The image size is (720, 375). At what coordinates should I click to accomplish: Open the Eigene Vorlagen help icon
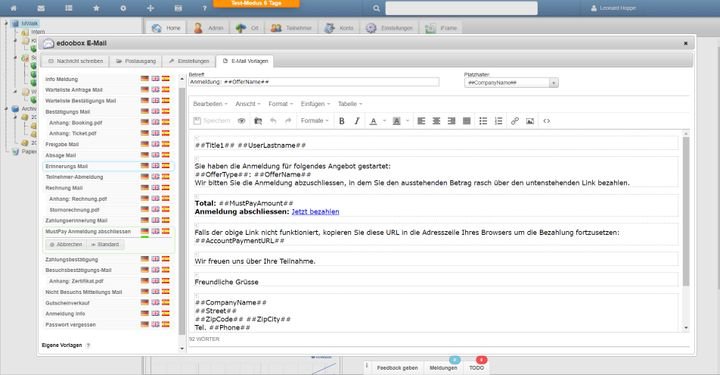point(88,345)
